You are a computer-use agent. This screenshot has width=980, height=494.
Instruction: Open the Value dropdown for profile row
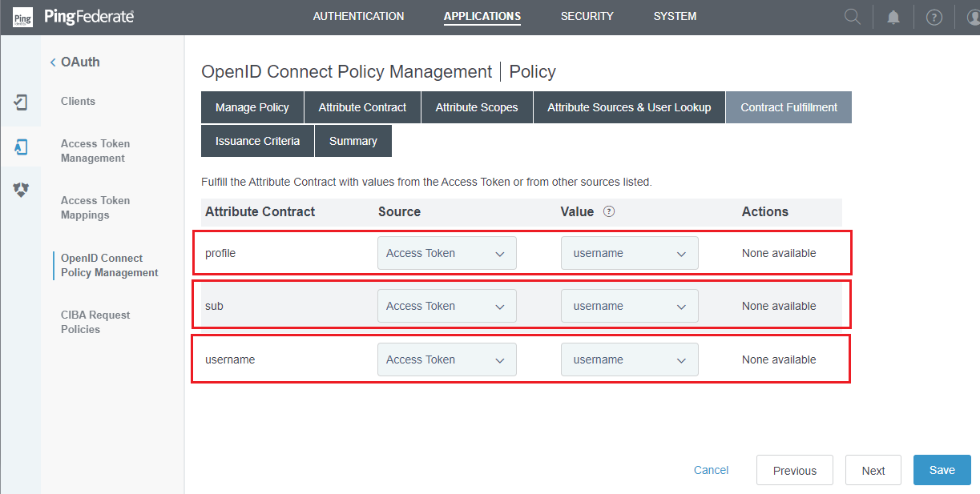tap(630, 253)
